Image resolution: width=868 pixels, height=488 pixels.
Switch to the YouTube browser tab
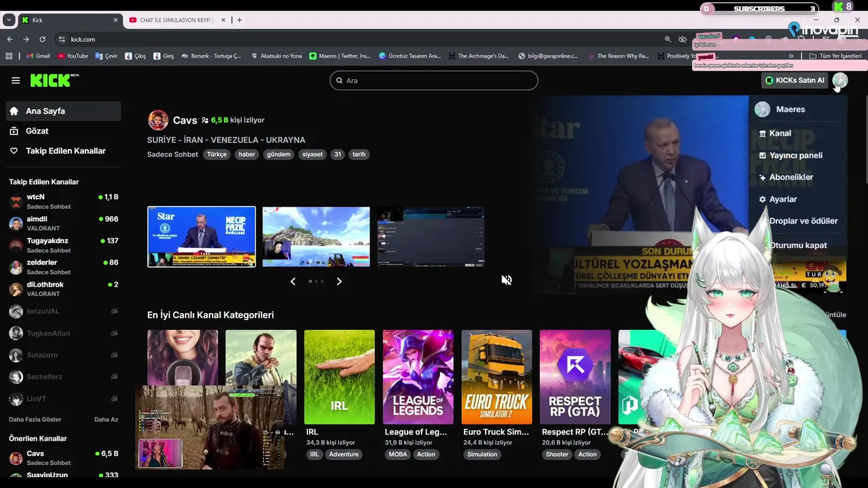coord(176,20)
